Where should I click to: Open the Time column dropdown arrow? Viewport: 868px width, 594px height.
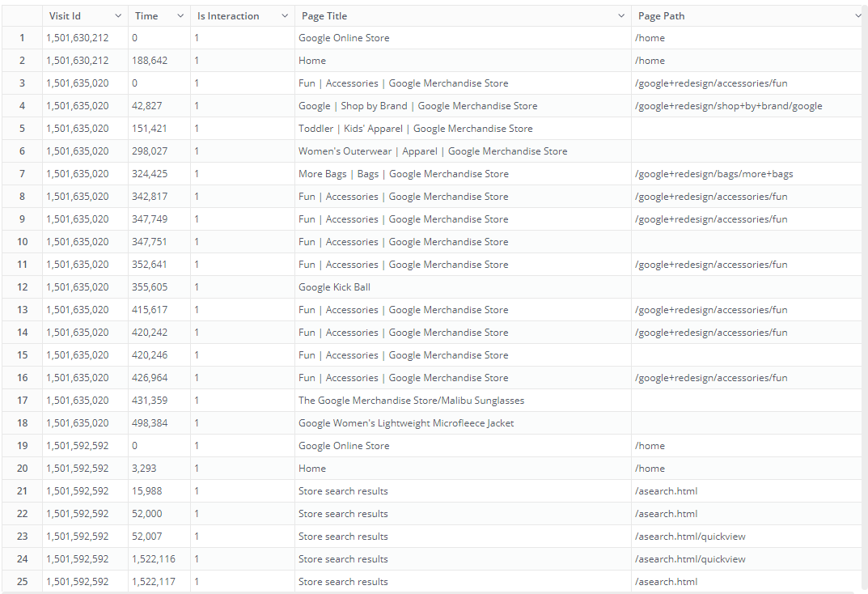point(181,16)
